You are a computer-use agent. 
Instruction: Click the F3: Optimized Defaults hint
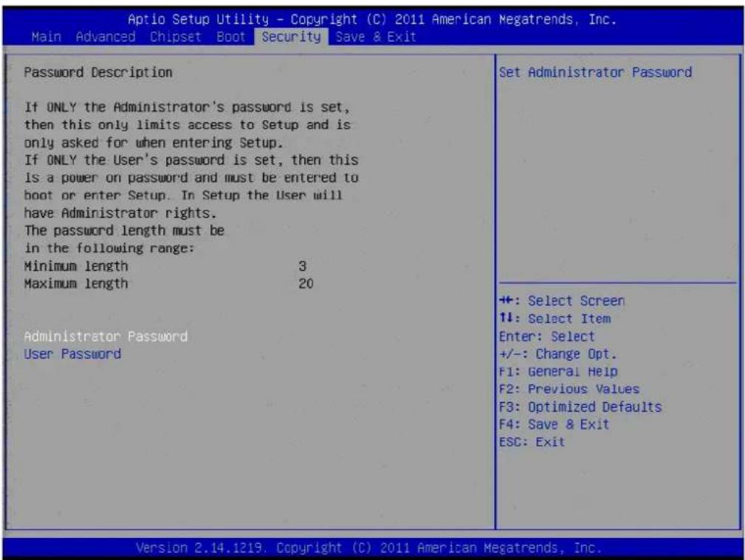point(580,407)
